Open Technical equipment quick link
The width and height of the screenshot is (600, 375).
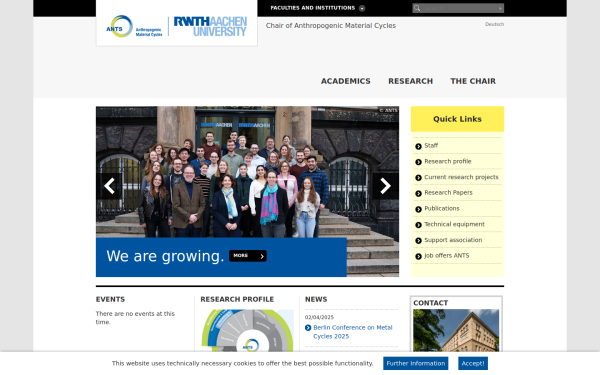point(454,224)
